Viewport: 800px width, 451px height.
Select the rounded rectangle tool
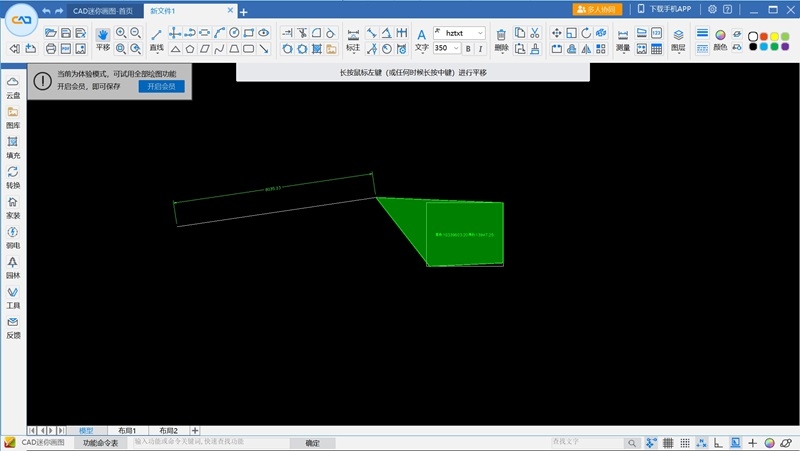click(x=249, y=49)
